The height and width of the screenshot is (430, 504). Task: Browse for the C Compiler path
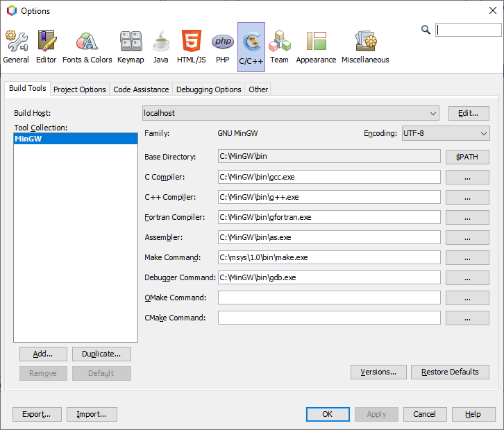(x=467, y=178)
